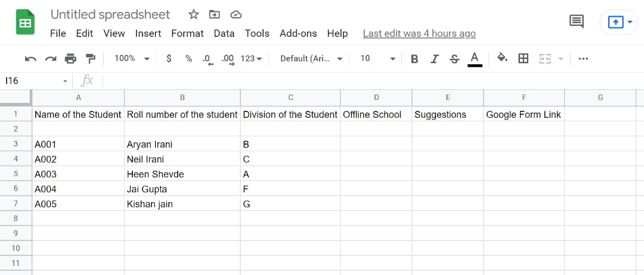Toggle italic formatting
The image size is (644, 275).
435,59
